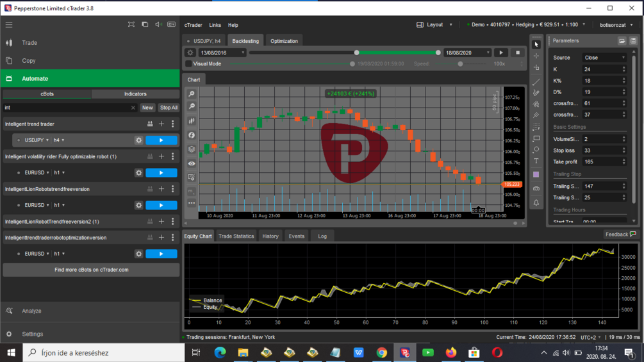Screen dimensions: 644x362
Task: Switch to the Indicators tab
Action: tap(135, 94)
